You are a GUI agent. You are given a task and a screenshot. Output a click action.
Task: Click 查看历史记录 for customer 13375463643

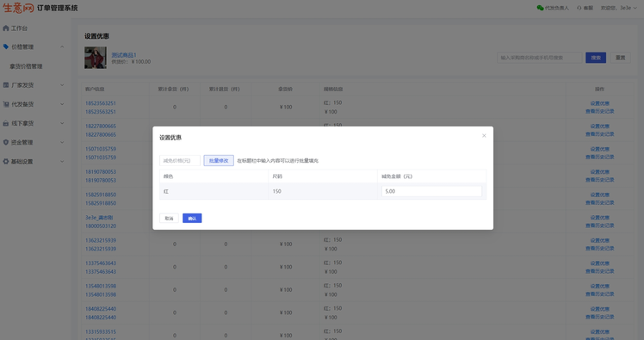[x=599, y=271]
